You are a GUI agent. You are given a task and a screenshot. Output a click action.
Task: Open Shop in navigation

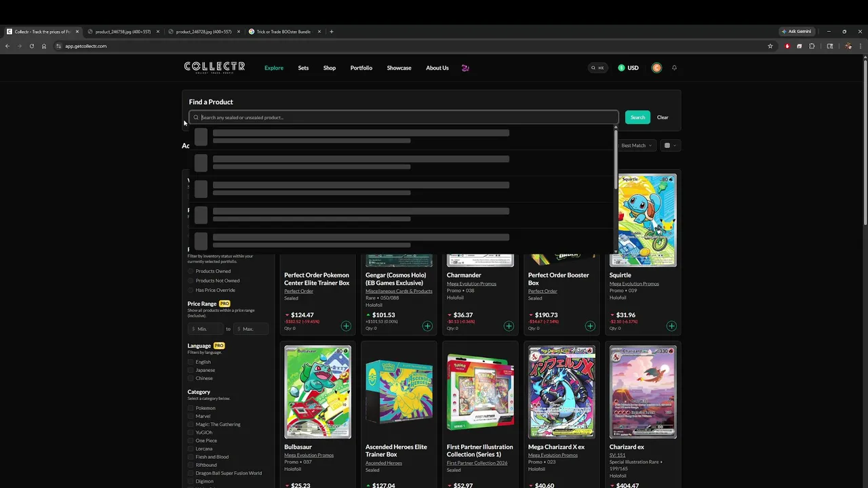point(330,68)
